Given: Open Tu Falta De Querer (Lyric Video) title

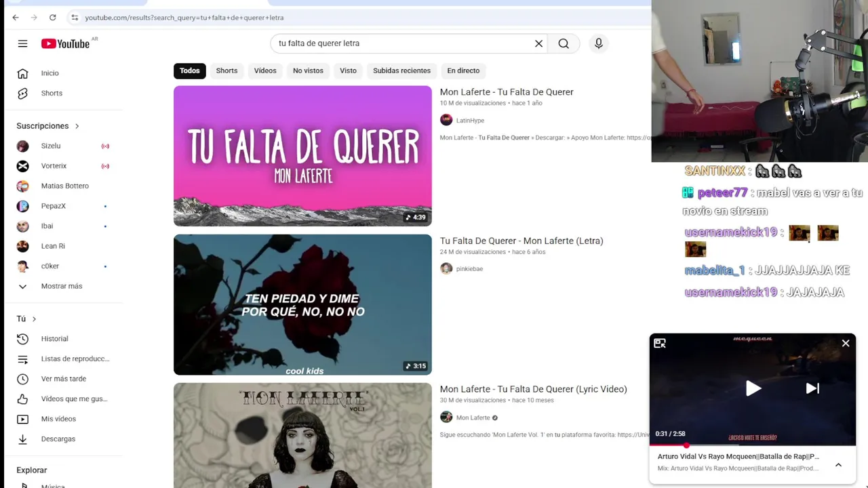Looking at the screenshot, I should [534, 389].
